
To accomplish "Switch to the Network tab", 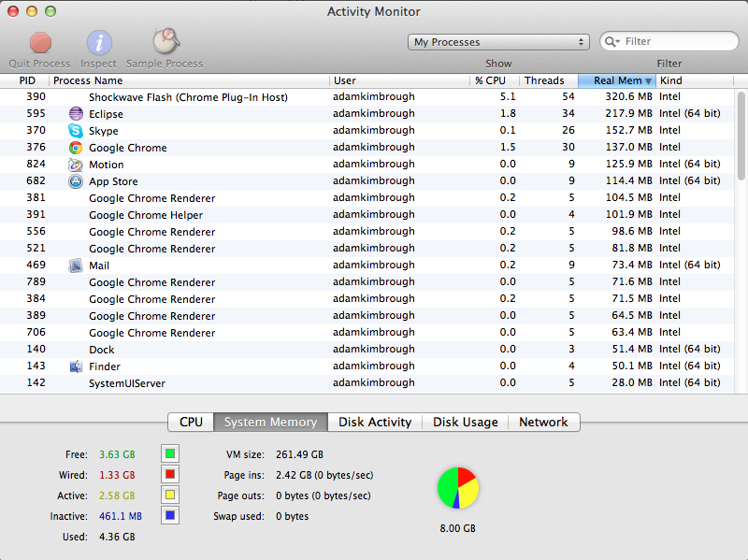I will pyautogui.click(x=544, y=423).
